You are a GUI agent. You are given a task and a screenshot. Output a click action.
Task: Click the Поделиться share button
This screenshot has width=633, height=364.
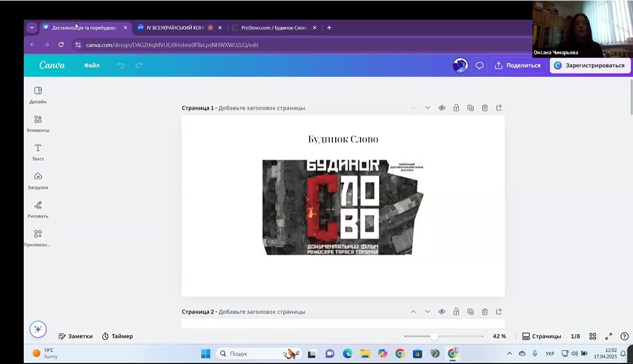click(x=518, y=66)
